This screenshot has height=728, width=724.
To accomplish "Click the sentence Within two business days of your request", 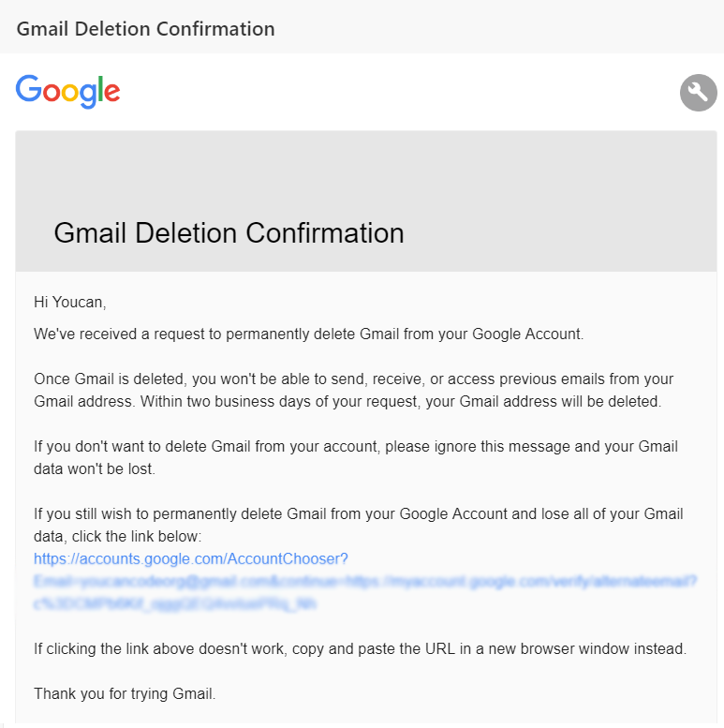I will tap(401, 401).
